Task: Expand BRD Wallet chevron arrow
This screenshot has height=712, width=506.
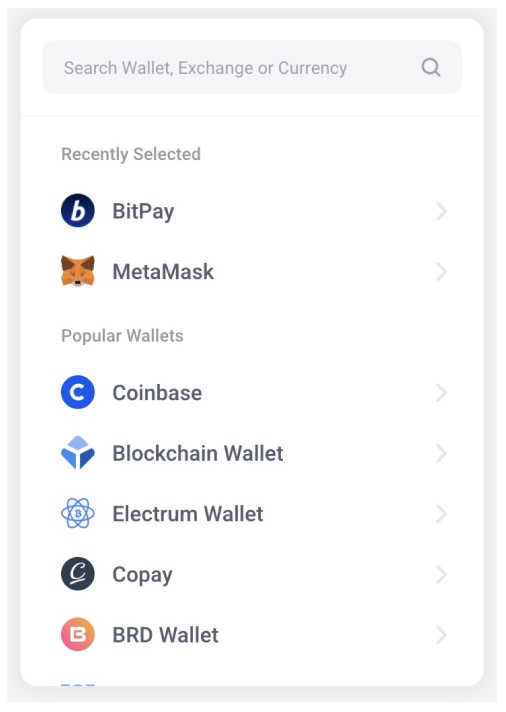Action: [x=441, y=635]
